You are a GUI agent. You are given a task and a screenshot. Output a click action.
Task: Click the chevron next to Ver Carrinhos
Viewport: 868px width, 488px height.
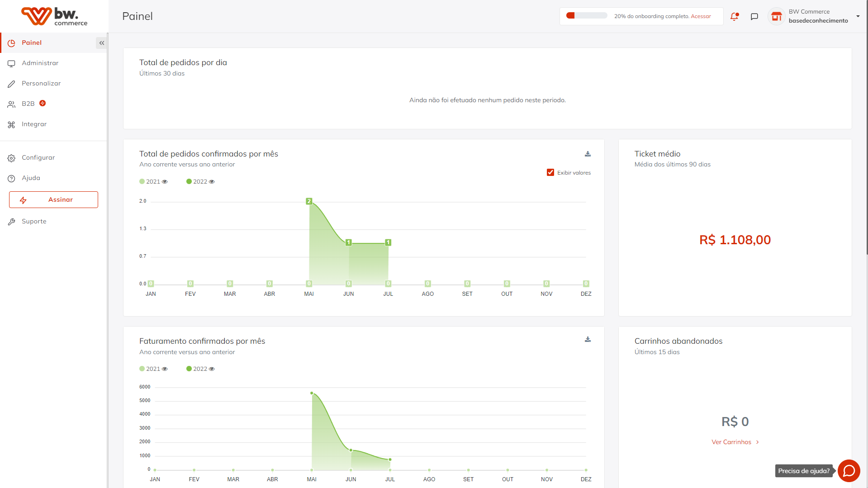[758, 442]
